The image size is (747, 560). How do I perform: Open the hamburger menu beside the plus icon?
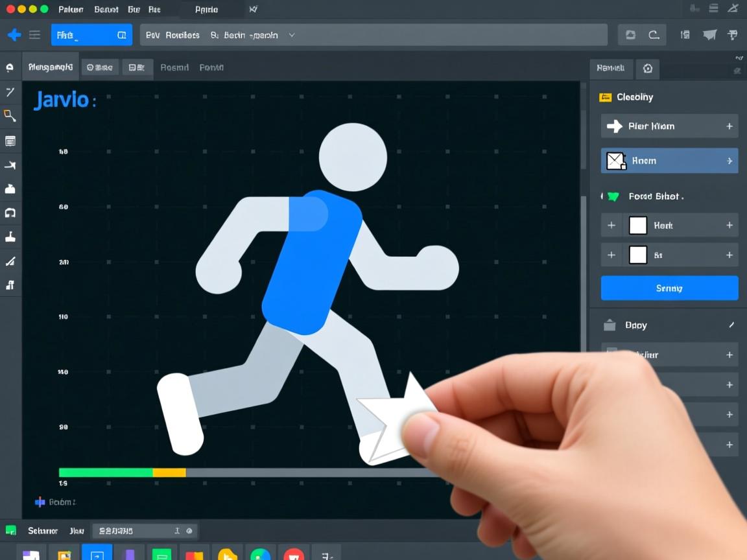point(34,35)
